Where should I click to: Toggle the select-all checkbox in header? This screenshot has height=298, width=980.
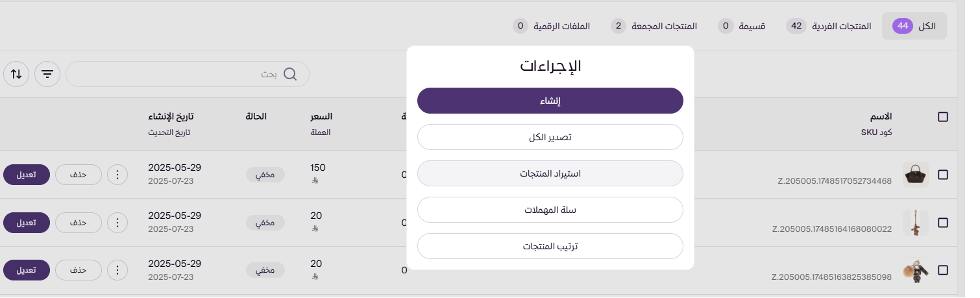click(943, 117)
